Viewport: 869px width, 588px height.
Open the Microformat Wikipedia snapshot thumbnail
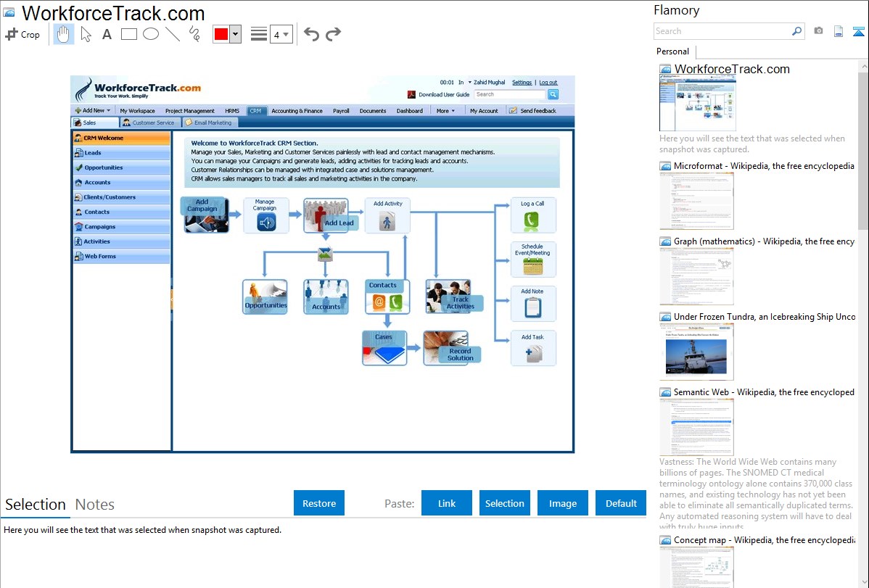pyautogui.click(x=696, y=201)
